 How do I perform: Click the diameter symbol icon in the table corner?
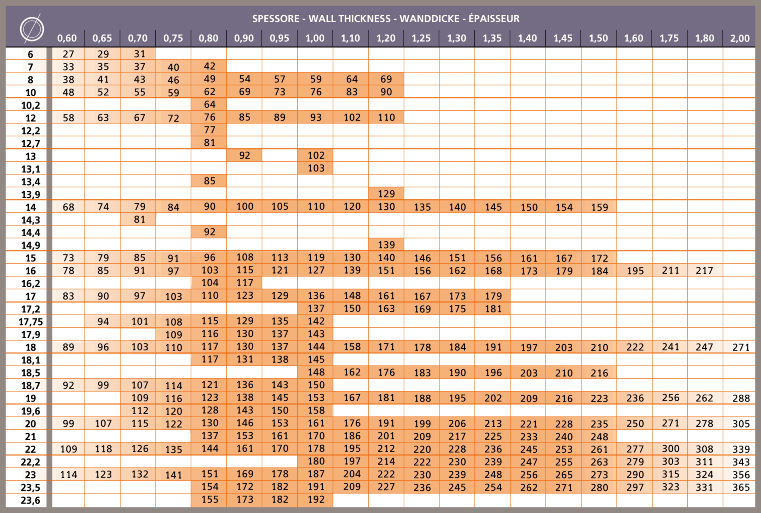tap(29, 26)
